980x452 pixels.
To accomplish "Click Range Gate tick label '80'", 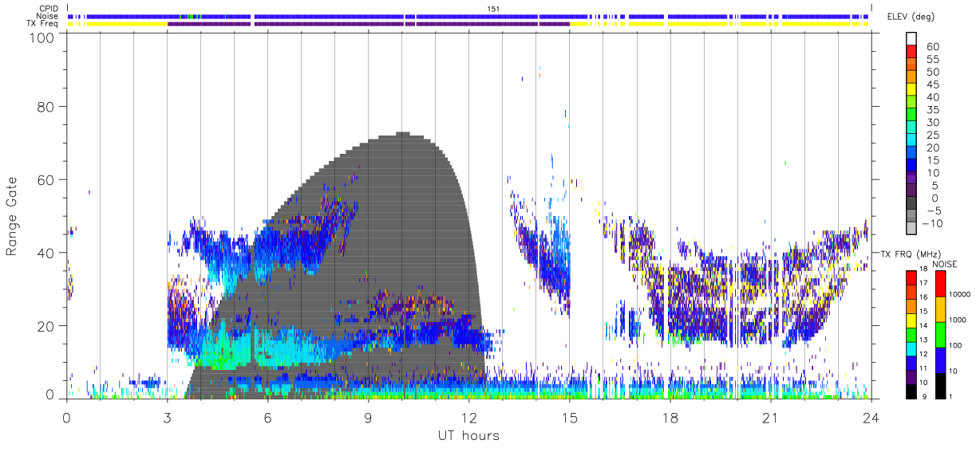I will coord(46,106).
